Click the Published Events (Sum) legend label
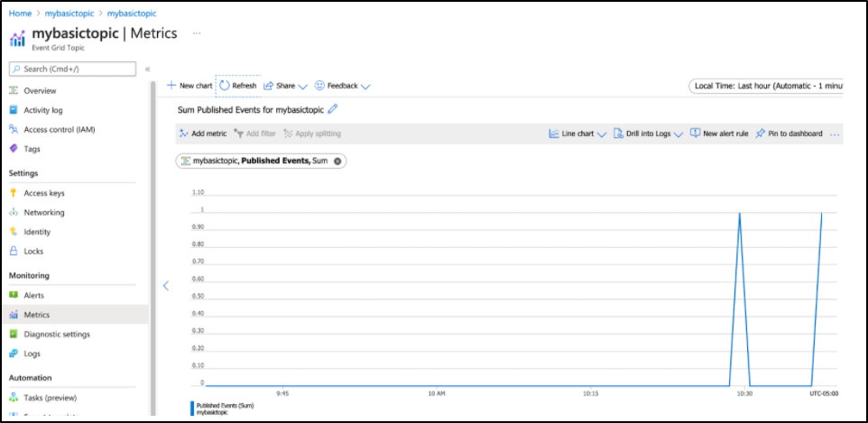The width and height of the screenshot is (868, 423). point(225,405)
